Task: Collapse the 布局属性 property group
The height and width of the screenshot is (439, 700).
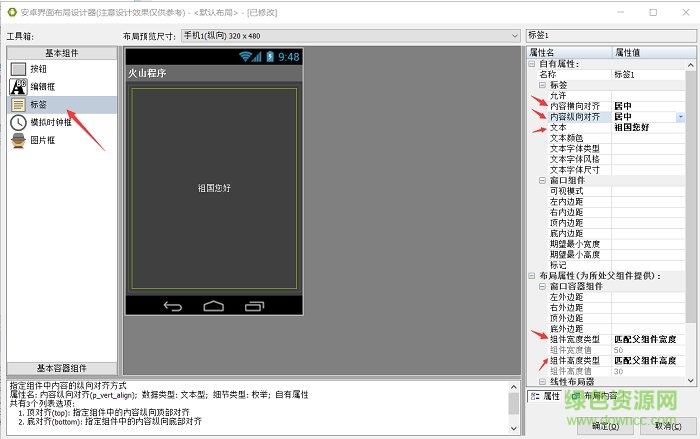Action: coord(531,275)
